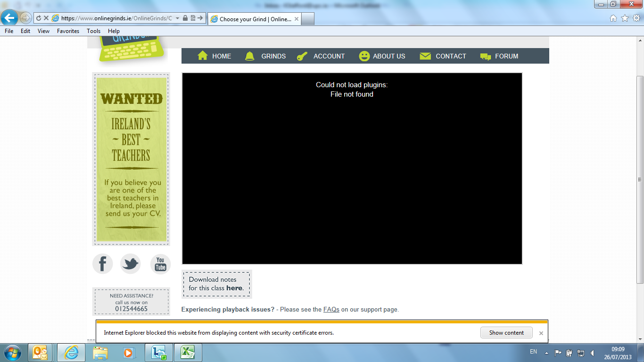
Task: Select the GRINDS navigation item
Action: pos(266,56)
